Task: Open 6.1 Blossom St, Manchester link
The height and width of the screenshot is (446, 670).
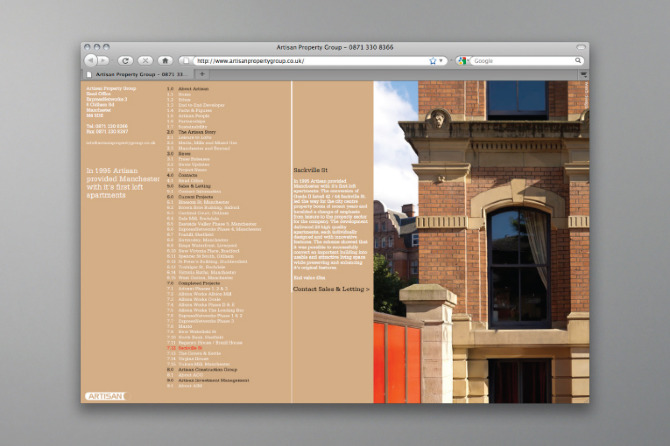Action: click(x=198, y=202)
